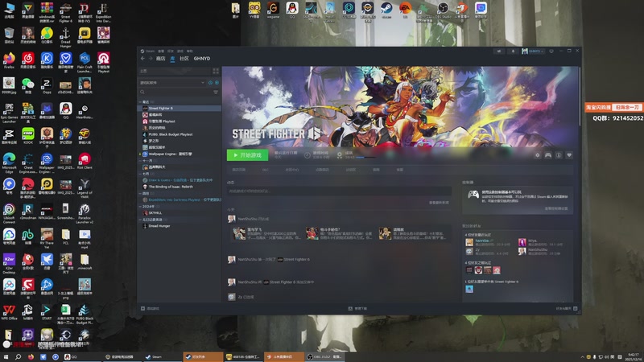The image size is (644, 362).
Task: Collapse the 2024 library category
Action: [140, 207]
